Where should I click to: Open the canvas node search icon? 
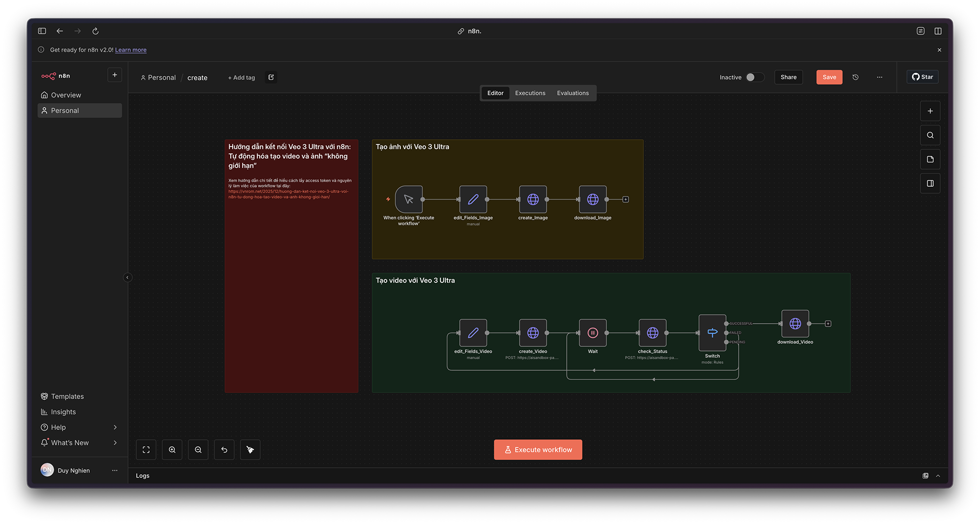coord(930,135)
